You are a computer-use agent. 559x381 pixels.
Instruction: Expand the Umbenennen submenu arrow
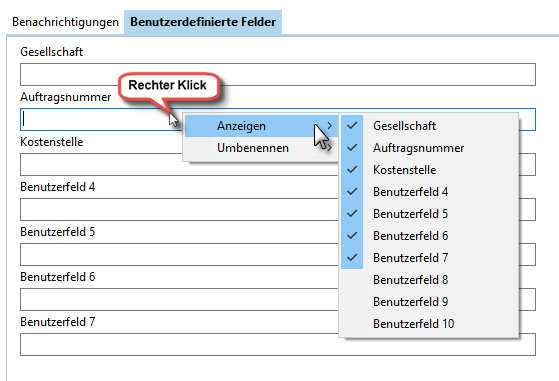click(329, 148)
